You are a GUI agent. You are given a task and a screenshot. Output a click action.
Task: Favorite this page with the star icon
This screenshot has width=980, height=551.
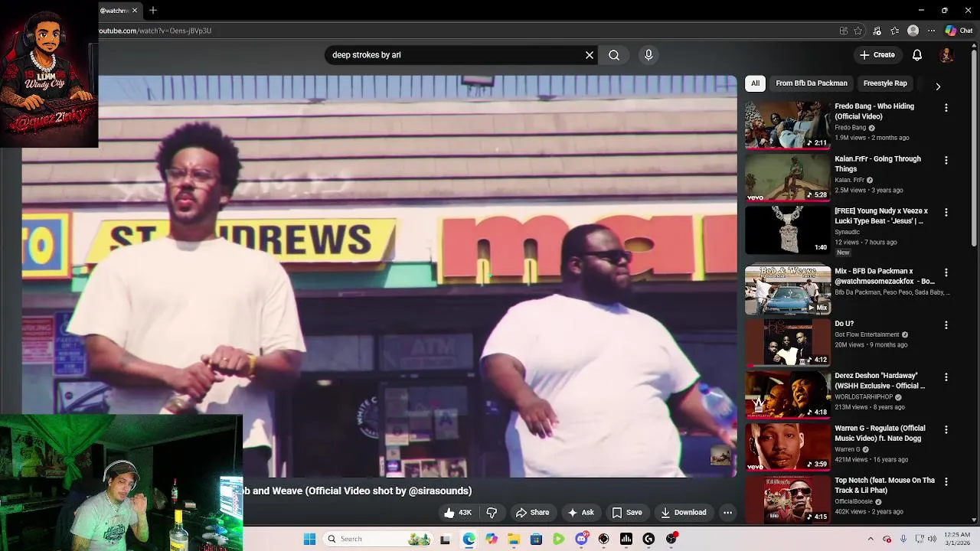pos(858,31)
